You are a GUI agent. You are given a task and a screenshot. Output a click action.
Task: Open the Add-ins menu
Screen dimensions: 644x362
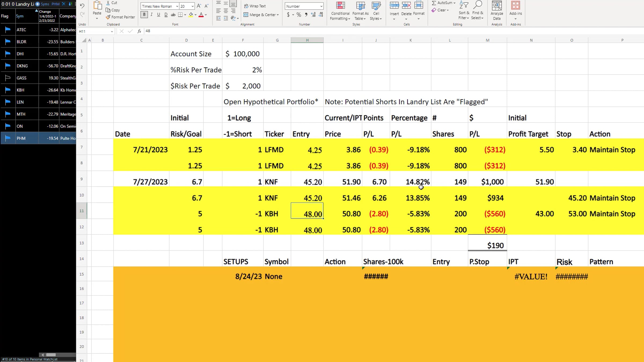coord(515,11)
